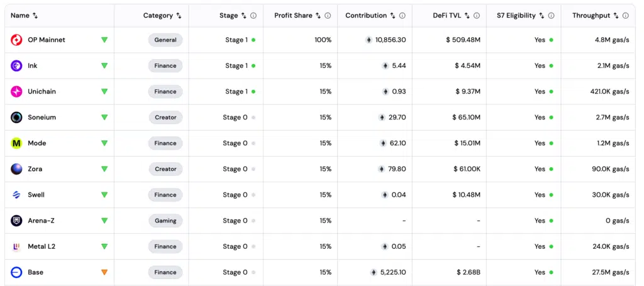
Task: Click the yellow Mode logo icon
Action: [x=16, y=143]
